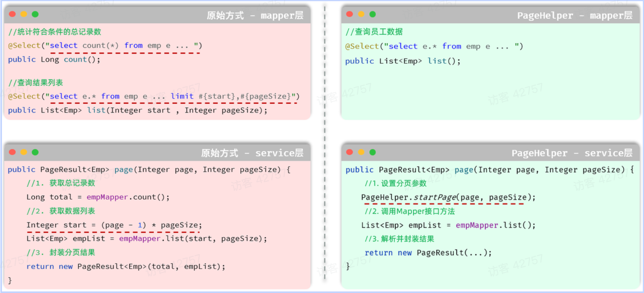
Task: Select the "PageHelper - service层" panel title
Action: [x=572, y=153]
